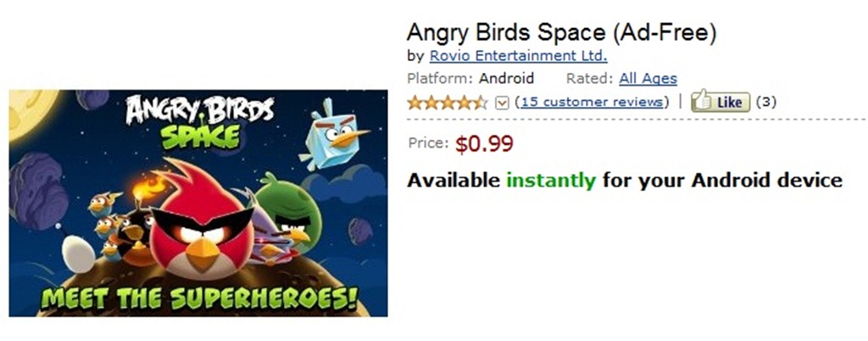
Task: Expand the rating breakdown dropdown arrow
Action: tap(502, 103)
